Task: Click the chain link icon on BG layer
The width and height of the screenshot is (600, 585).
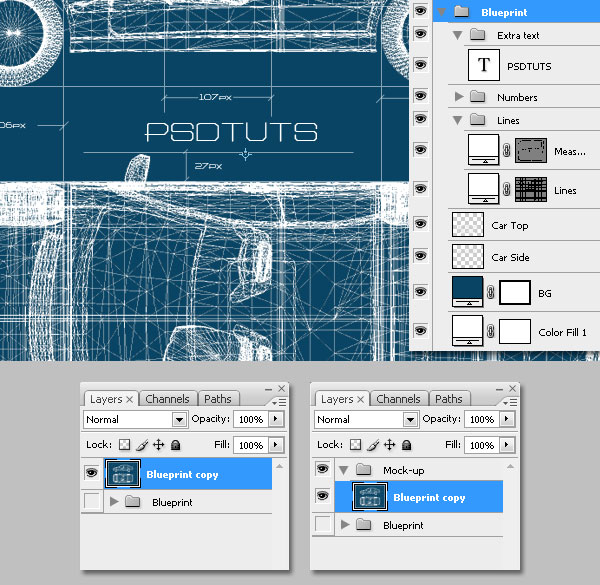Action: point(491,293)
